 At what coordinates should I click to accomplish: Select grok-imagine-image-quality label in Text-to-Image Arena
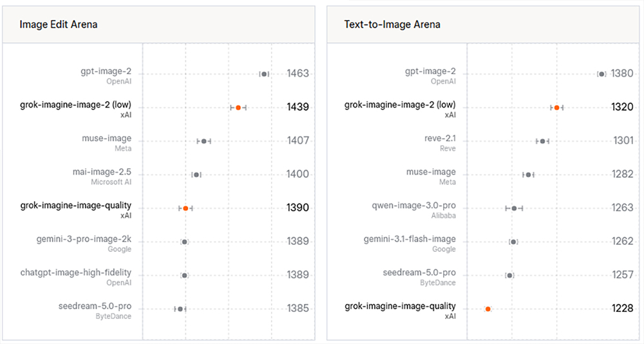coord(400,306)
